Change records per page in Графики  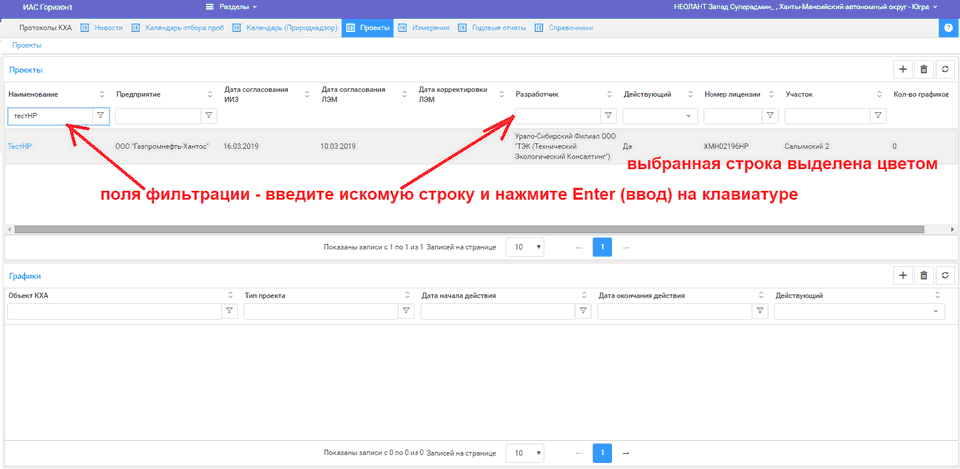(x=525, y=453)
